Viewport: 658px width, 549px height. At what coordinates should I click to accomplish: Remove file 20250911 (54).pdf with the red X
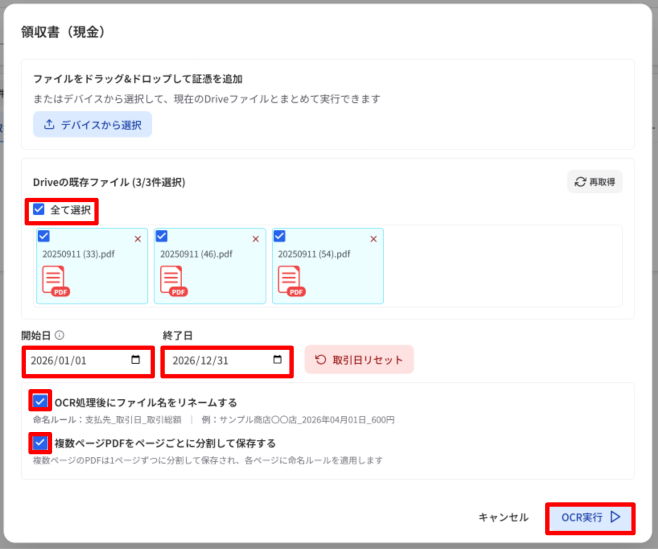(373, 239)
